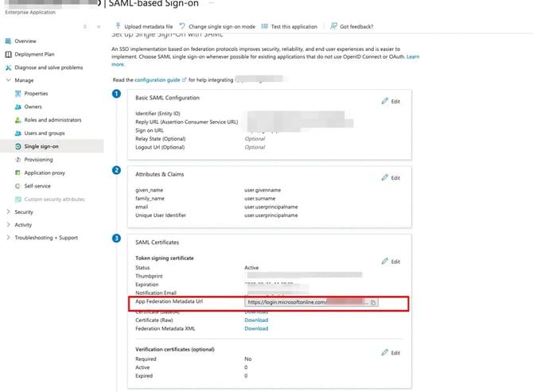Open the Provisioning icon
Image resolution: width=533 pixels, height=392 pixels.
coord(18,160)
